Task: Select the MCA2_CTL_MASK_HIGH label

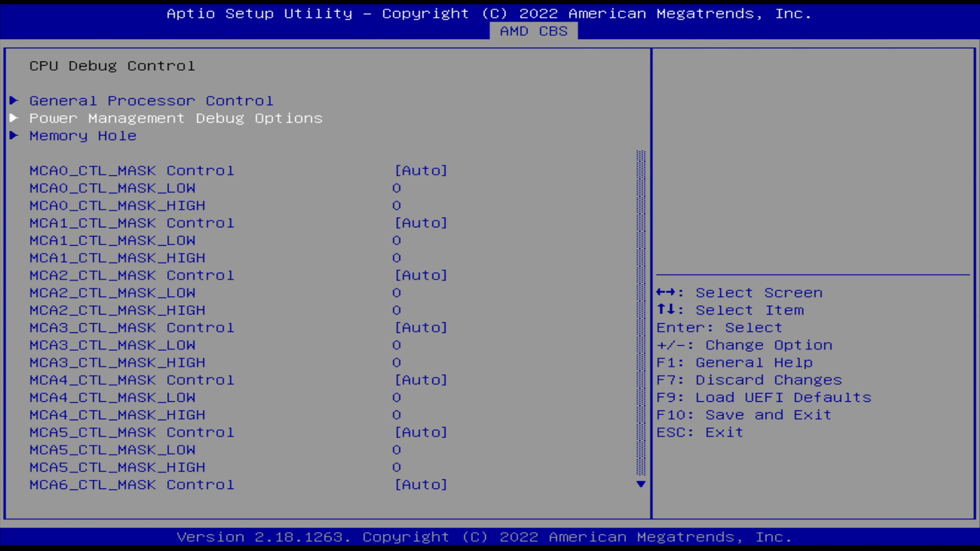Action: click(118, 310)
